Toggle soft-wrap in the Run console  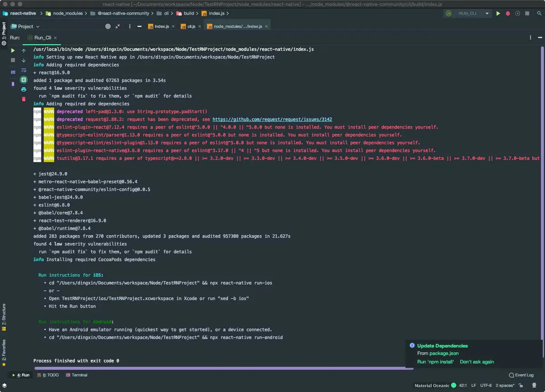(24, 70)
